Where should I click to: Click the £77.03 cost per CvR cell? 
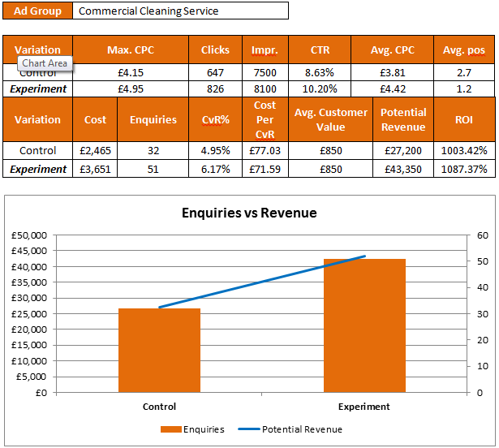click(265, 151)
